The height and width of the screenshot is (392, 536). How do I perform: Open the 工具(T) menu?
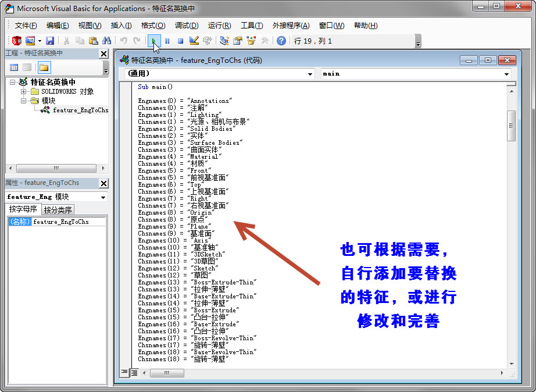pos(252,26)
